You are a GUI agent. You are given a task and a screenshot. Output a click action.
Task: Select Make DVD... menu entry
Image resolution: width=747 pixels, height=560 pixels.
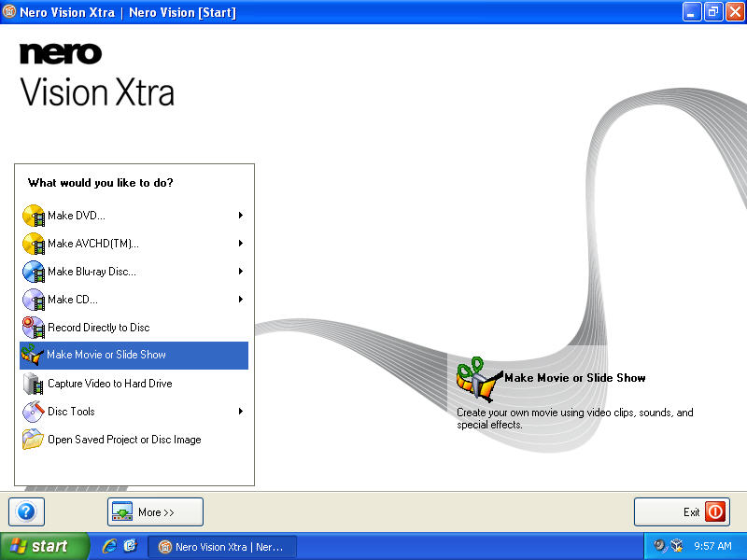tap(134, 216)
